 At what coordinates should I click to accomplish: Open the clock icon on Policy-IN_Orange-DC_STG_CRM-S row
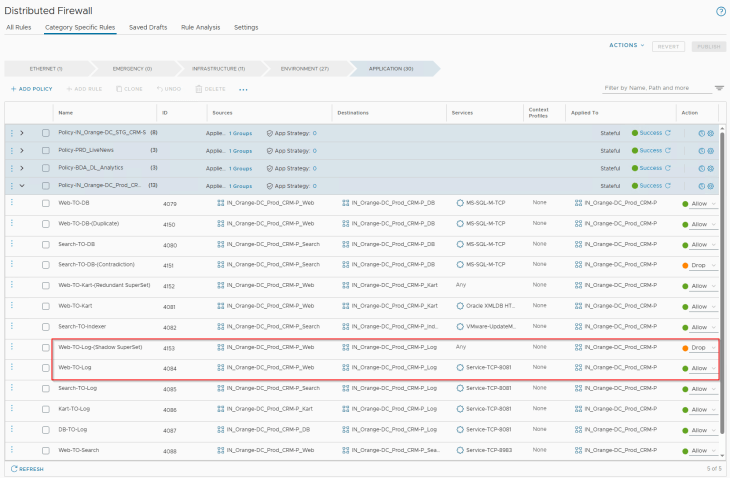702,133
